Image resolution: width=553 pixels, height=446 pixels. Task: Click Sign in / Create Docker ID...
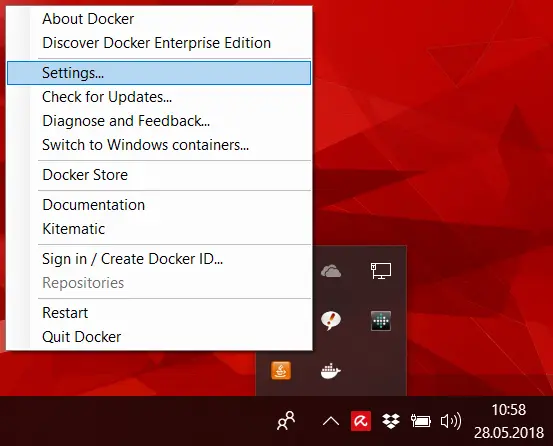(159, 259)
